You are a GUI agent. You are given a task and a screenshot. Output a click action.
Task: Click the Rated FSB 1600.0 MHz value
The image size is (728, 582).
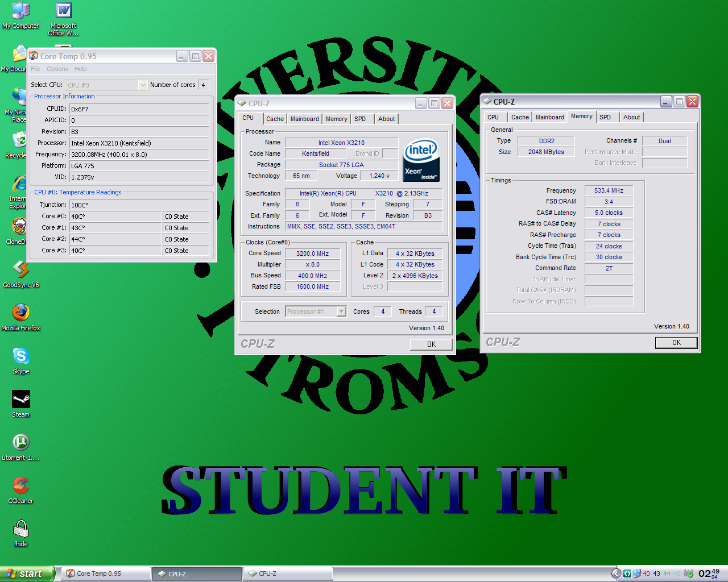[x=312, y=286]
